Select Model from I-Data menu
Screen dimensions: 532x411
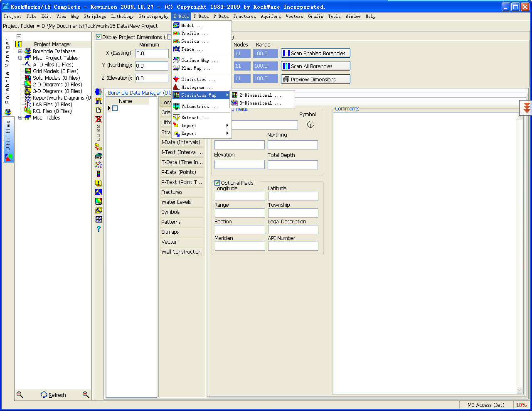click(x=202, y=25)
